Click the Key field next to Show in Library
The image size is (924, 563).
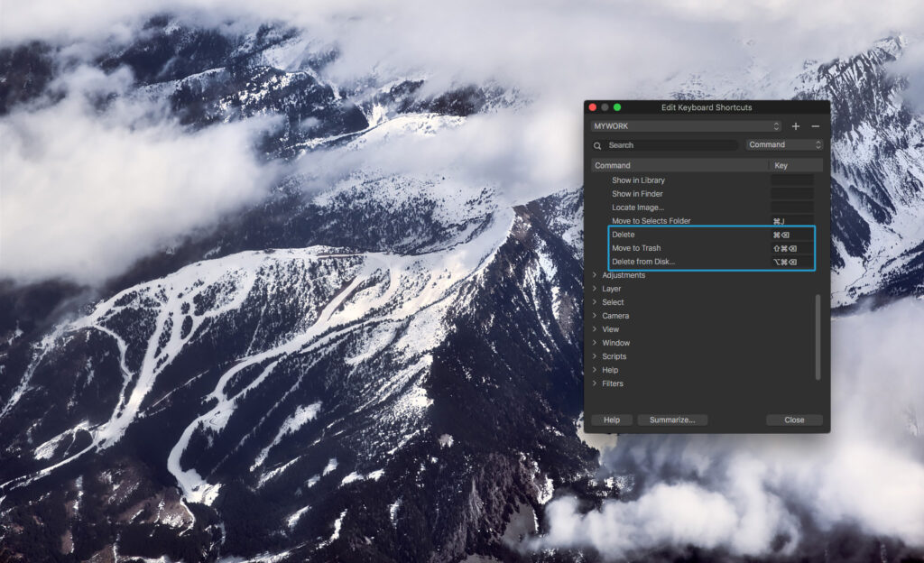coord(792,180)
